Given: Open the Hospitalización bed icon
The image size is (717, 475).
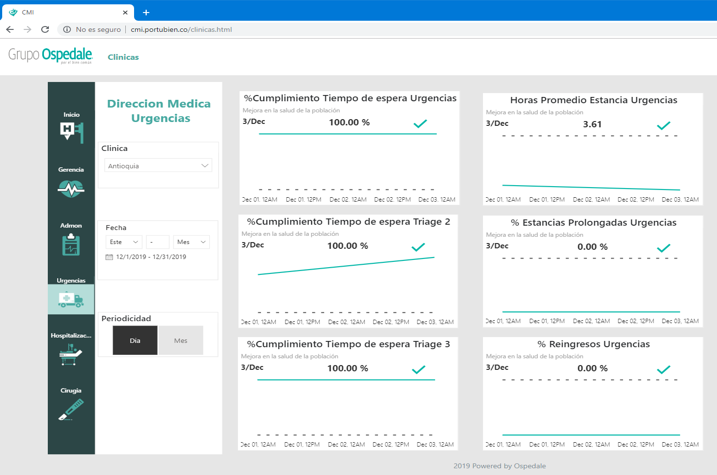Looking at the screenshot, I should pyautogui.click(x=71, y=354).
